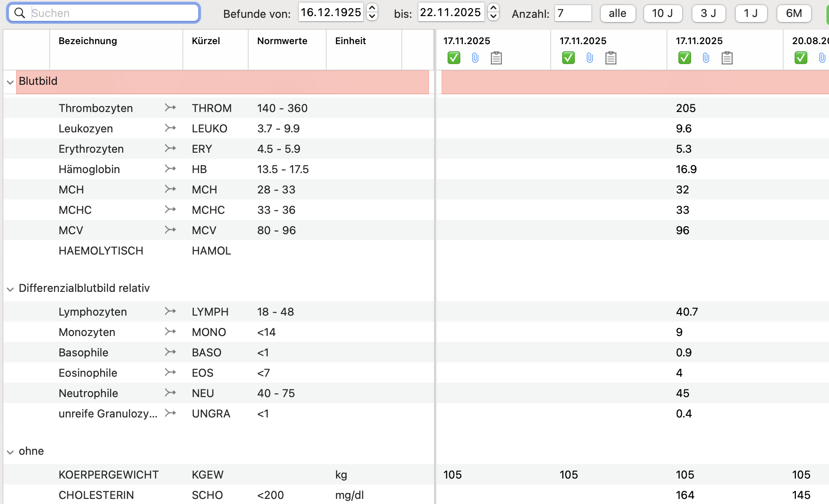Viewport: 829px width, 504px height.
Task: Toggle green checkbox in first 17.11.2025 column
Action: (454, 58)
